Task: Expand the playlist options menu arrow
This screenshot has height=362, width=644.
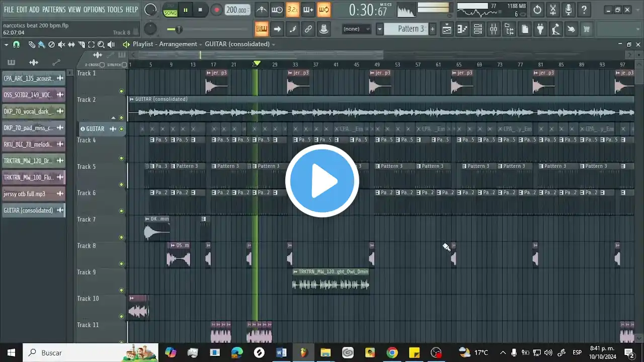Action: [x=6, y=44]
